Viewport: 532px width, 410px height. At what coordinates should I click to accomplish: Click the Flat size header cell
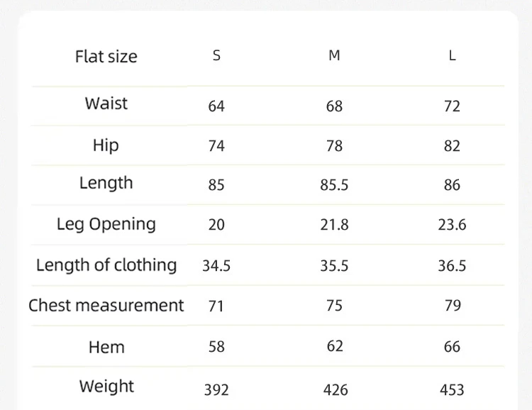pos(106,56)
